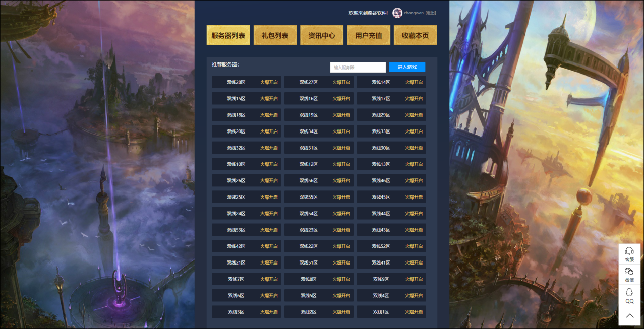Open server 双线2区
Screen dimensions: 644x329
pos(319,312)
